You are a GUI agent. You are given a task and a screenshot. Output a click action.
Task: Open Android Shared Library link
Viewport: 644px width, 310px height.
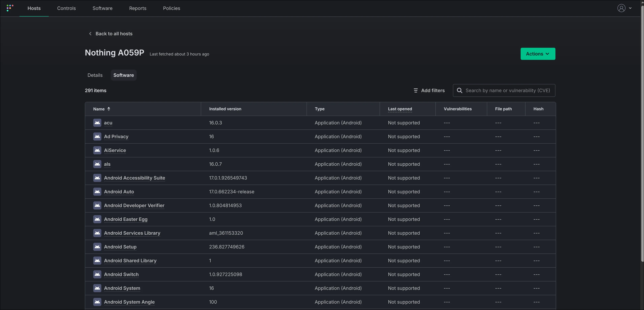point(130,261)
